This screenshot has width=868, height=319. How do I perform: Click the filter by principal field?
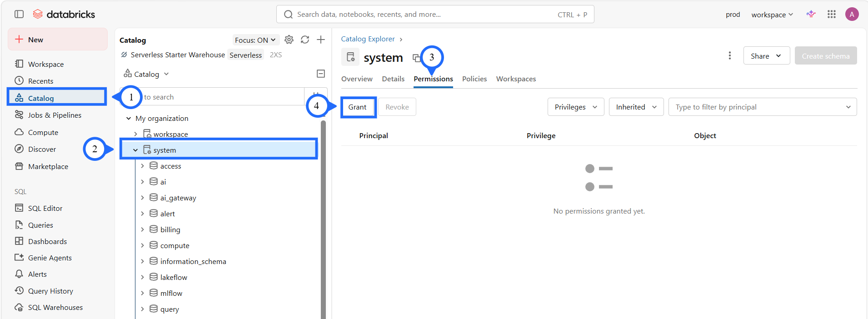(763, 107)
